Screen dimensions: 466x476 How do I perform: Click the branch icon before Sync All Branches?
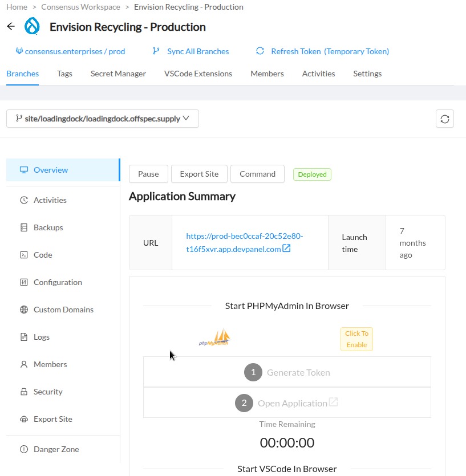point(156,51)
